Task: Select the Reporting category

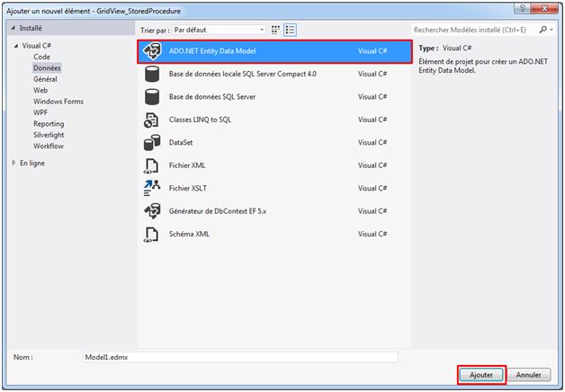Action: point(49,124)
